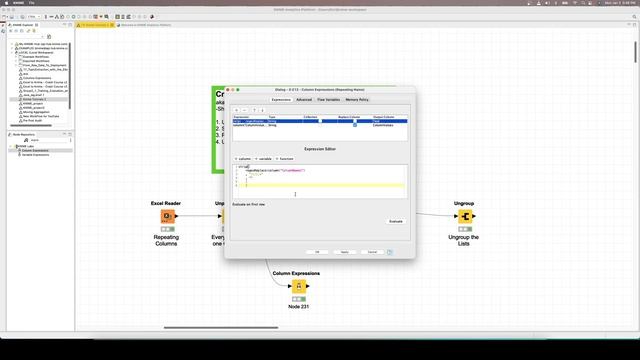
Task: Toggle Replace Column checkbox in the selected row
Action: pyautogui.click(x=355, y=121)
